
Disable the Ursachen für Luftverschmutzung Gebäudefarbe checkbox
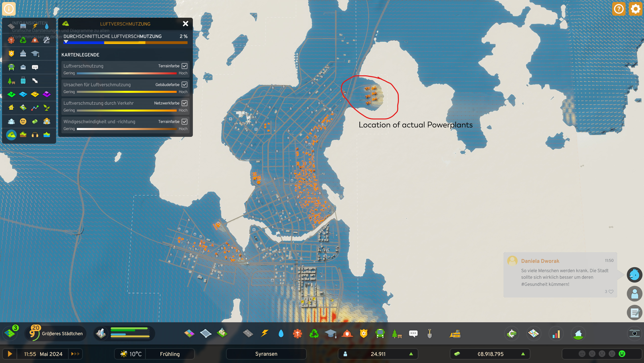pyautogui.click(x=184, y=84)
